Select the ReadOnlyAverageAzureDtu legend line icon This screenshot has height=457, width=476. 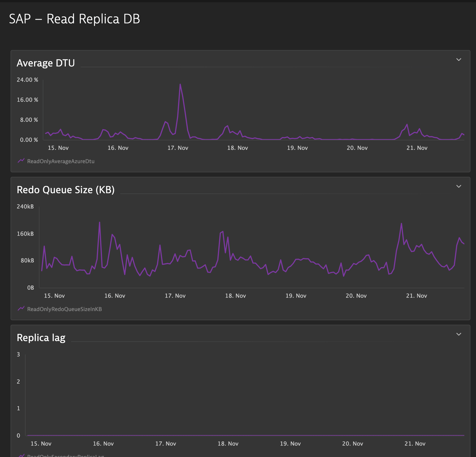21,161
